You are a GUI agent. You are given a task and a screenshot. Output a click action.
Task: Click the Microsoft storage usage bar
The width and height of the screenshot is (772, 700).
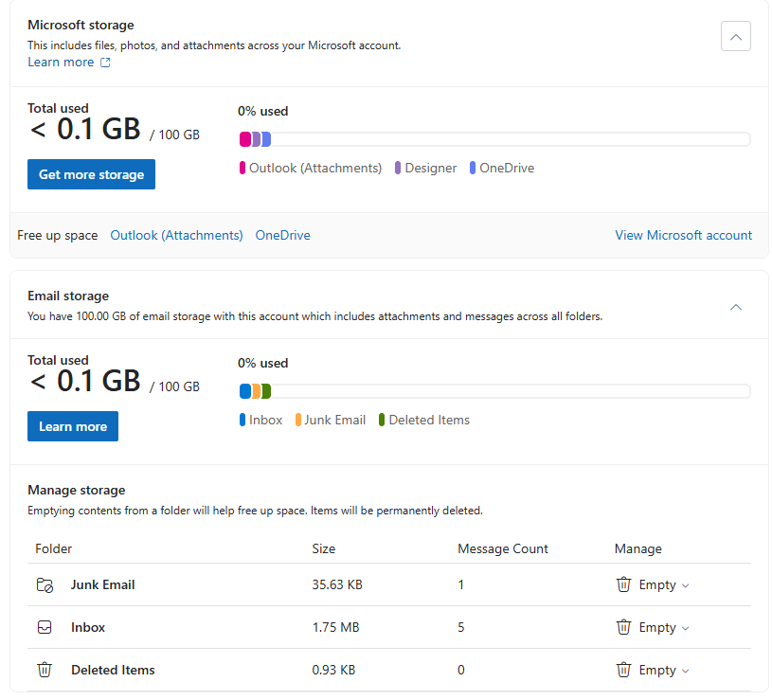[x=494, y=139]
